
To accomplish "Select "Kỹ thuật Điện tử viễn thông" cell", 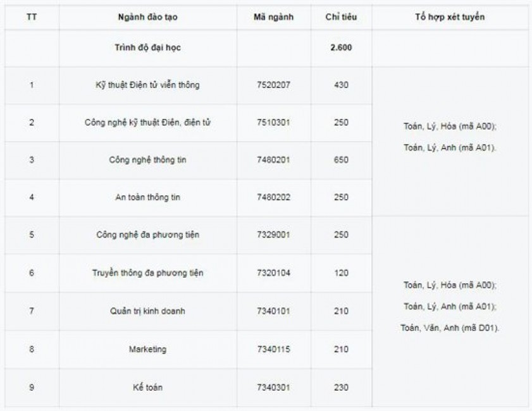I will click(147, 85).
